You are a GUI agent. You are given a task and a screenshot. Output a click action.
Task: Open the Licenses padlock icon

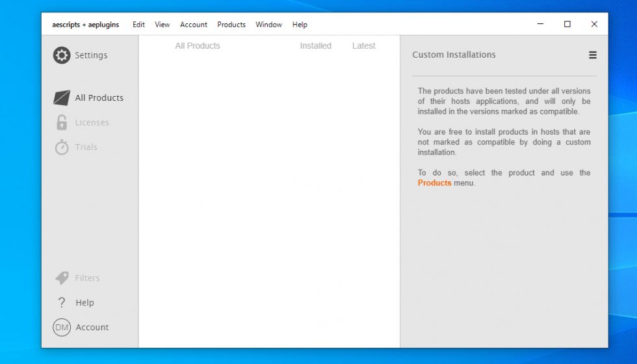pyautogui.click(x=62, y=123)
